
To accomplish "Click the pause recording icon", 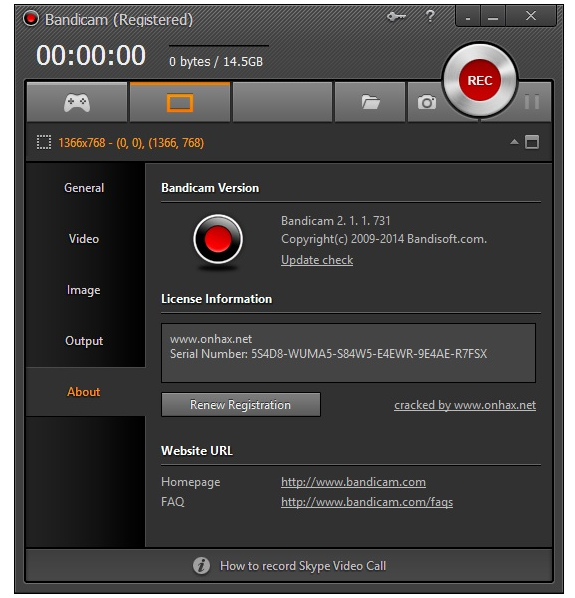I will coord(532,102).
